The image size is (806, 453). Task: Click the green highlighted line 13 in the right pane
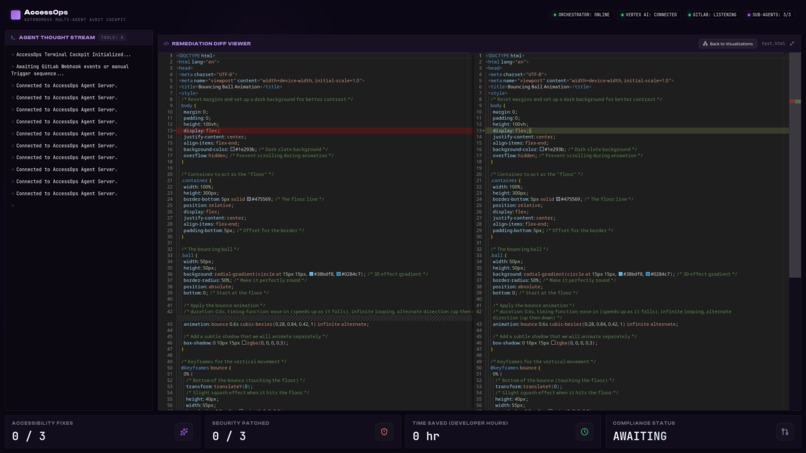pyautogui.click(x=636, y=131)
